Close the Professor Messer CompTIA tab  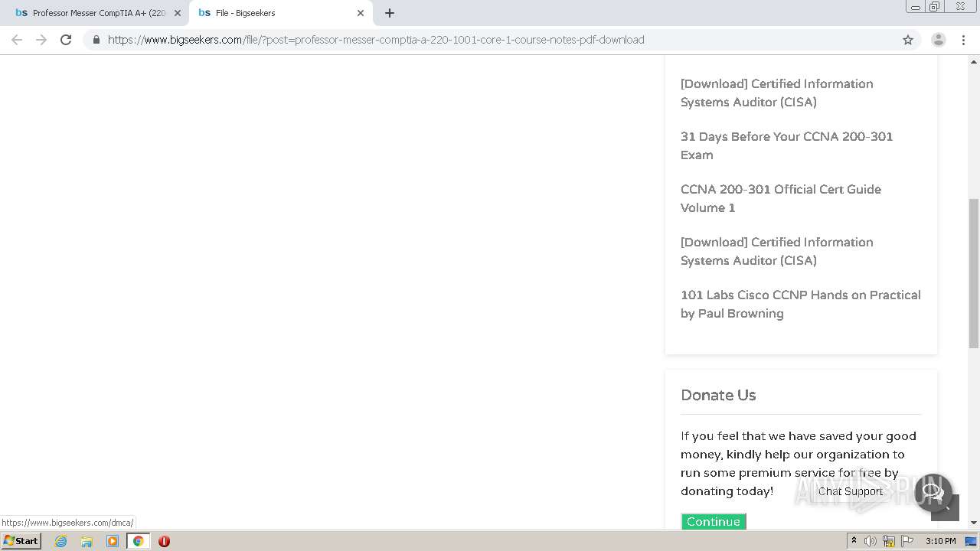178,13
